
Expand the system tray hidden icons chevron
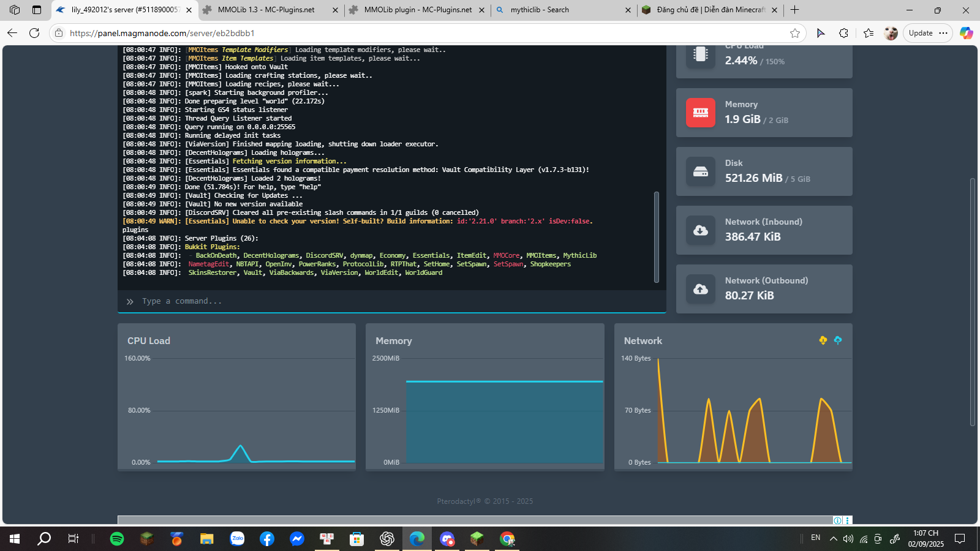pyautogui.click(x=833, y=539)
